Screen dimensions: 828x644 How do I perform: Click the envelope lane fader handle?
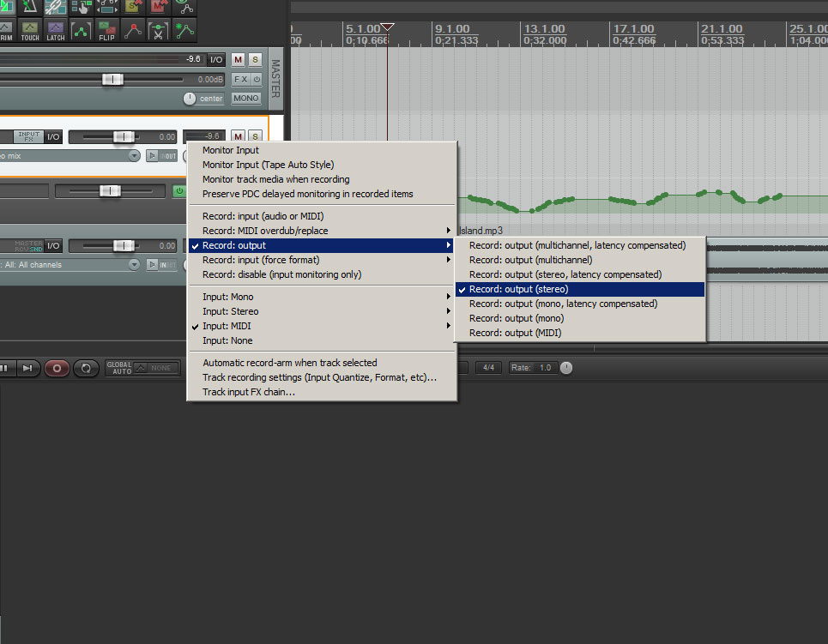[110, 191]
